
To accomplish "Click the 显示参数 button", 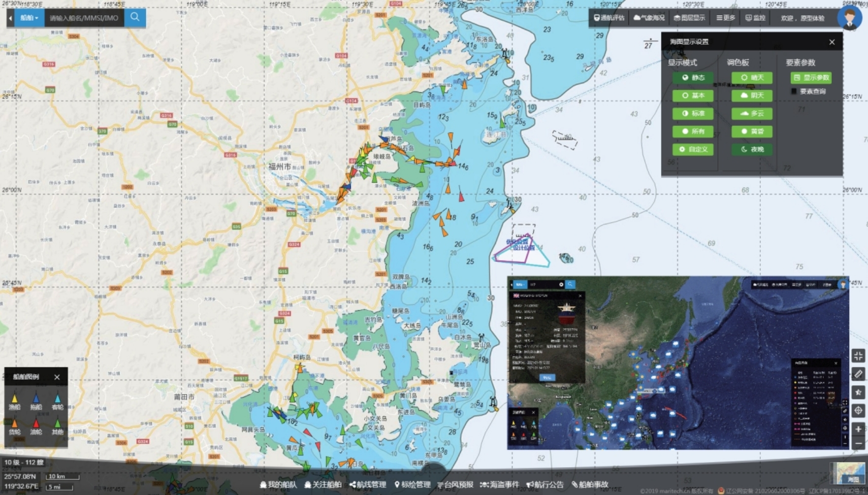I will [811, 78].
